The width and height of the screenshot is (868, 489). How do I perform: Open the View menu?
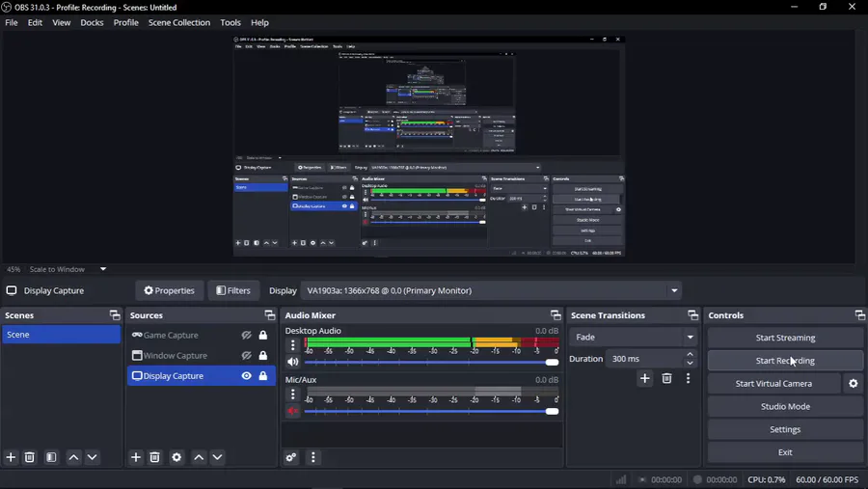point(62,23)
